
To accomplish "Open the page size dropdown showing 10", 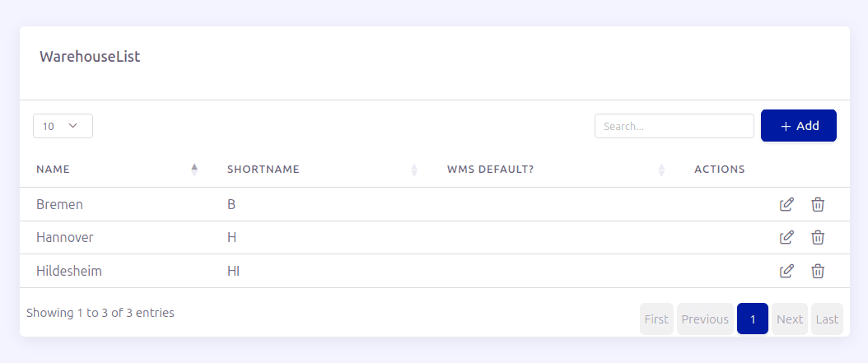I will coord(63,126).
